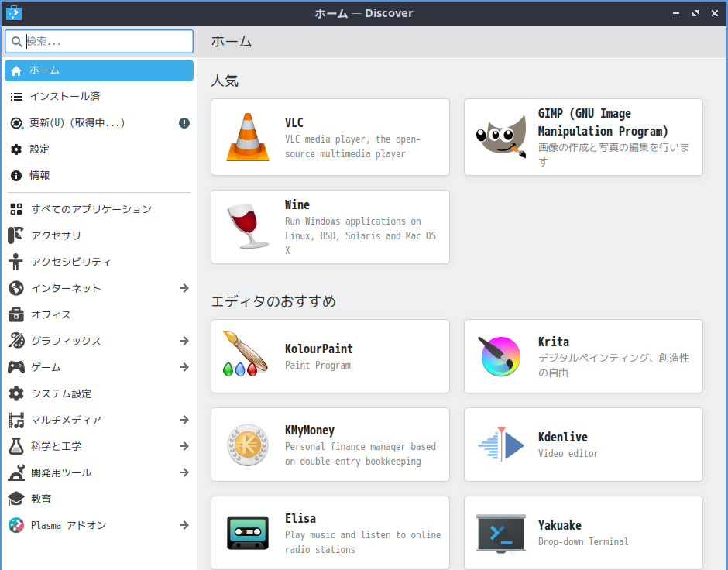
Task: Click the グラフィックス palette icon
Action: tap(16, 341)
